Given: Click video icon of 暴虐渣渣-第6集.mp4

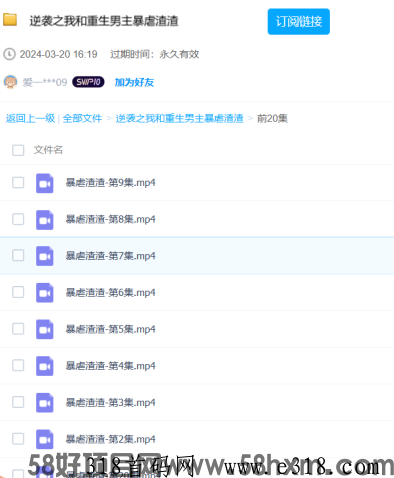Looking at the screenshot, I should [45, 293].
